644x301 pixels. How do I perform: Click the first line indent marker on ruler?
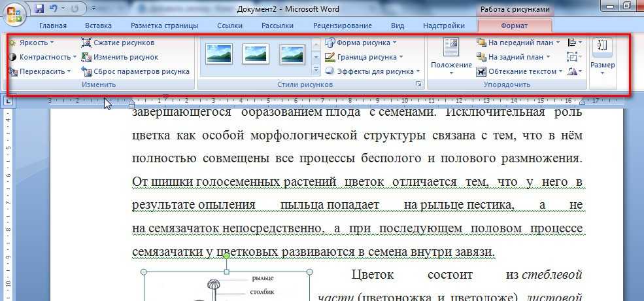165,97
